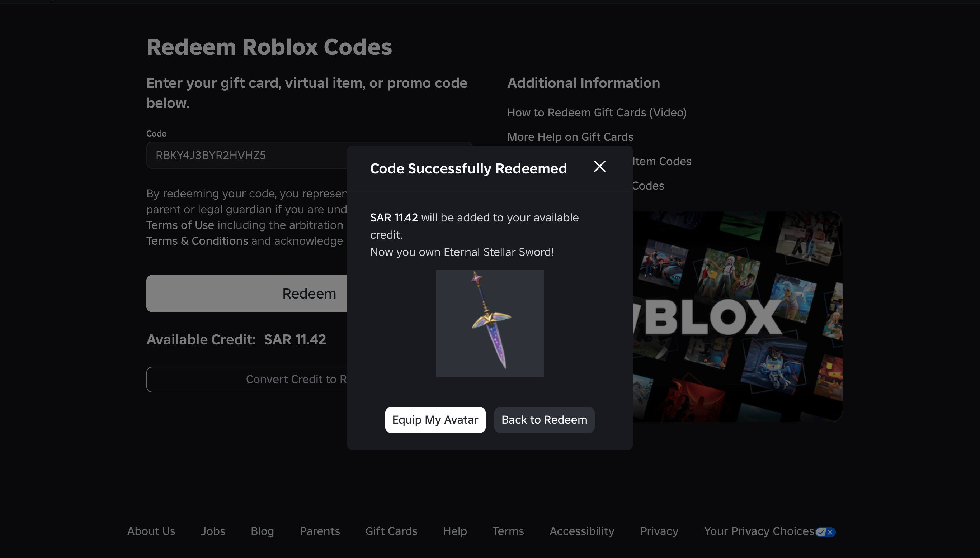Open the Jobs footer link
The image size is (980, 558).
coord(213,531)
